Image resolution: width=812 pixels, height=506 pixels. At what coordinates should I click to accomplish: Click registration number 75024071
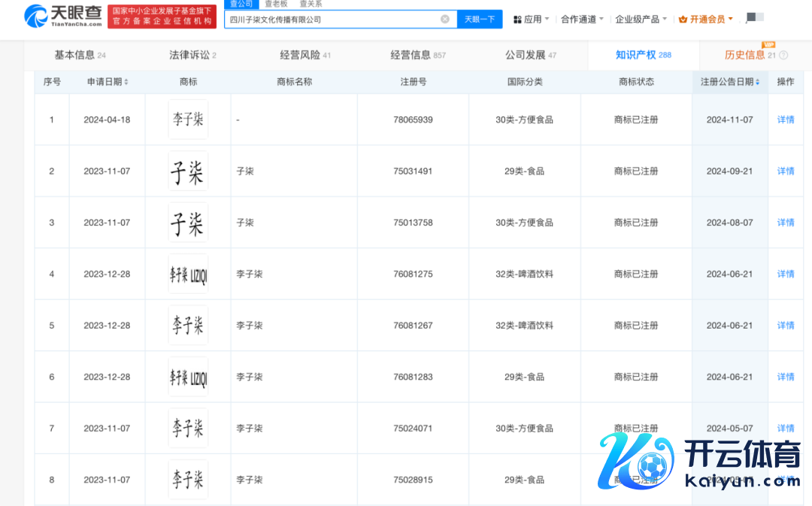coord(413,429)
